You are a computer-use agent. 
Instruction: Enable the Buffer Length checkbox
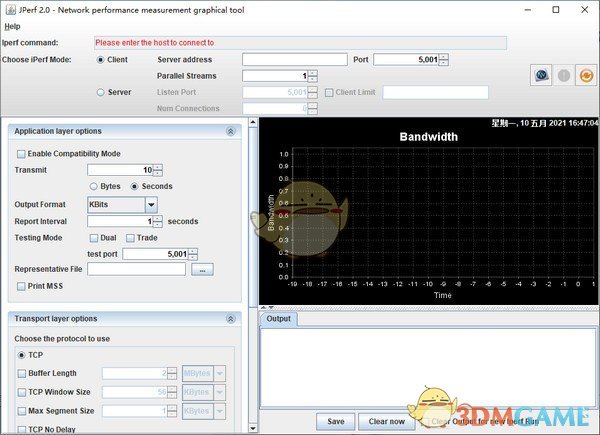22,373
